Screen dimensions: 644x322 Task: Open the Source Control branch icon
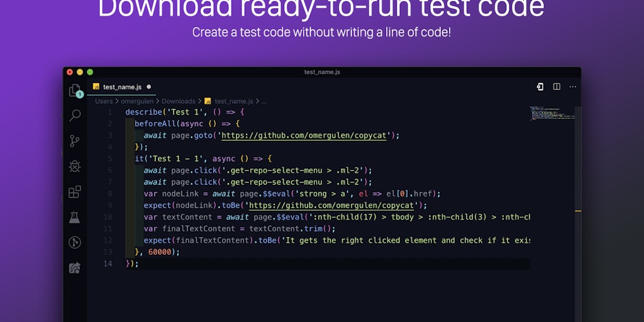click(74, 141)
